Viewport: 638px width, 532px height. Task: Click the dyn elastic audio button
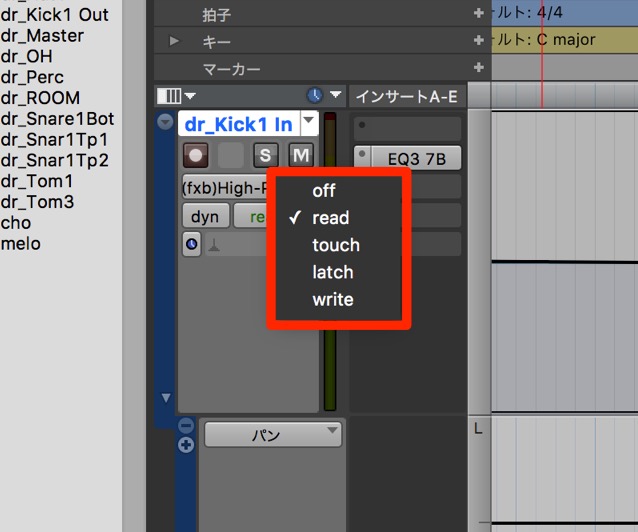pyautogui.click(x=205, y=216)
